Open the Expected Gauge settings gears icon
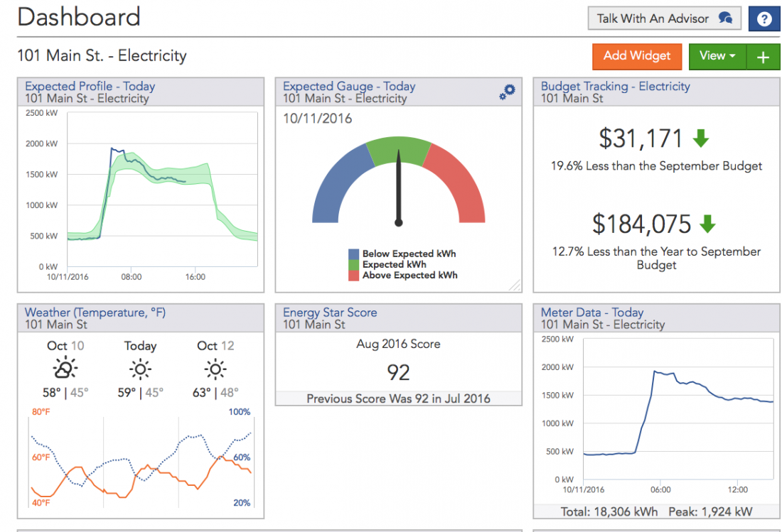 pyautogui.click(x=507, y=92)
